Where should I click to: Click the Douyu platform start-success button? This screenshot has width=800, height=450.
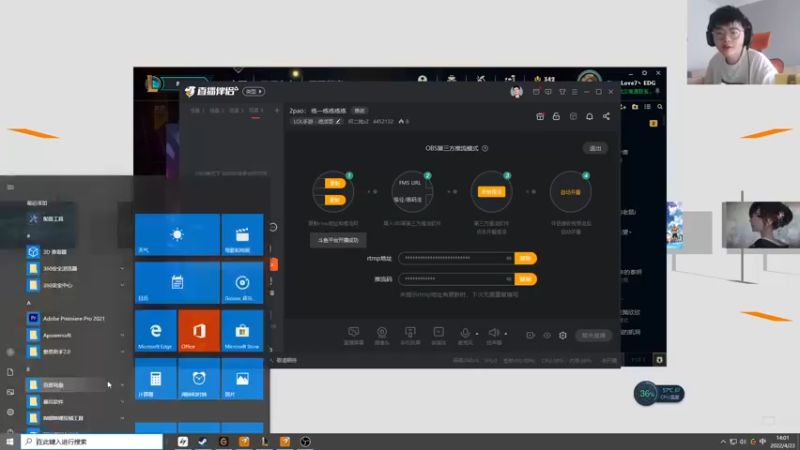click(x=338, y=240)
